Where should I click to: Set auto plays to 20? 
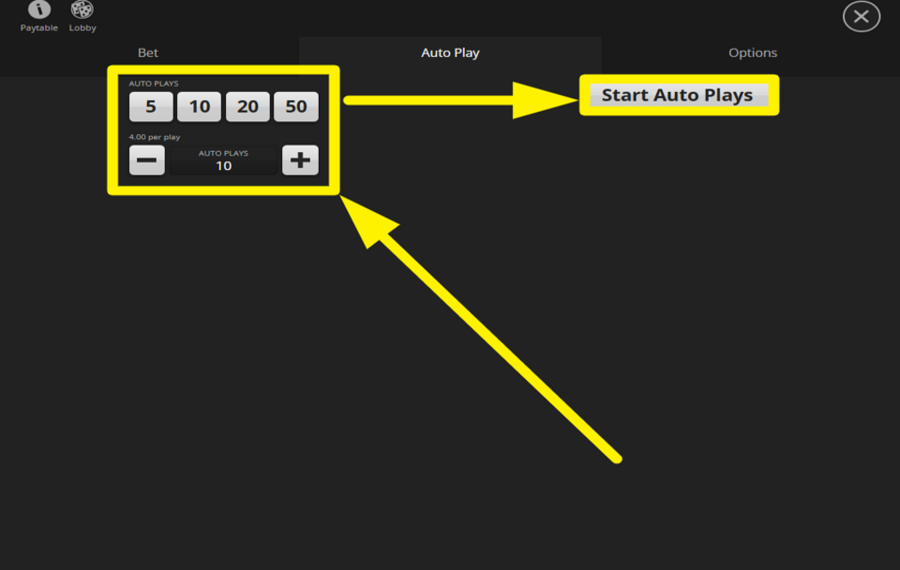click(x=247, y=106)
